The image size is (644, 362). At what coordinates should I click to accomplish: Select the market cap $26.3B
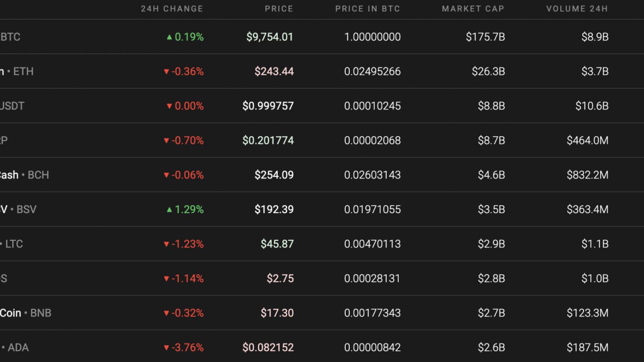point(488,72)
